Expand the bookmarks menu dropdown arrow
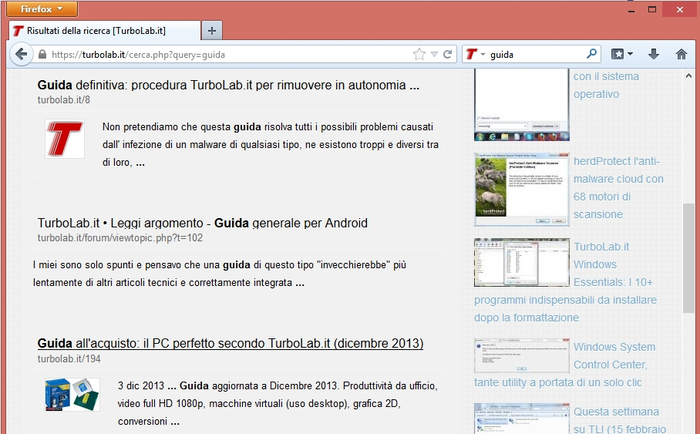The height and width of the screenshot is (434, 700). click(630, 54)
